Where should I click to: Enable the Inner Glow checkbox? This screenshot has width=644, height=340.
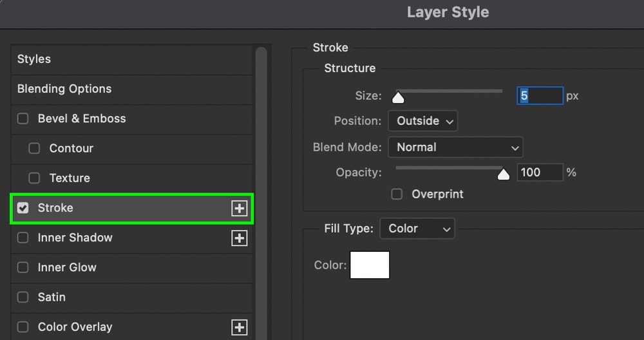pyautogui.click(x=23, y=267)
